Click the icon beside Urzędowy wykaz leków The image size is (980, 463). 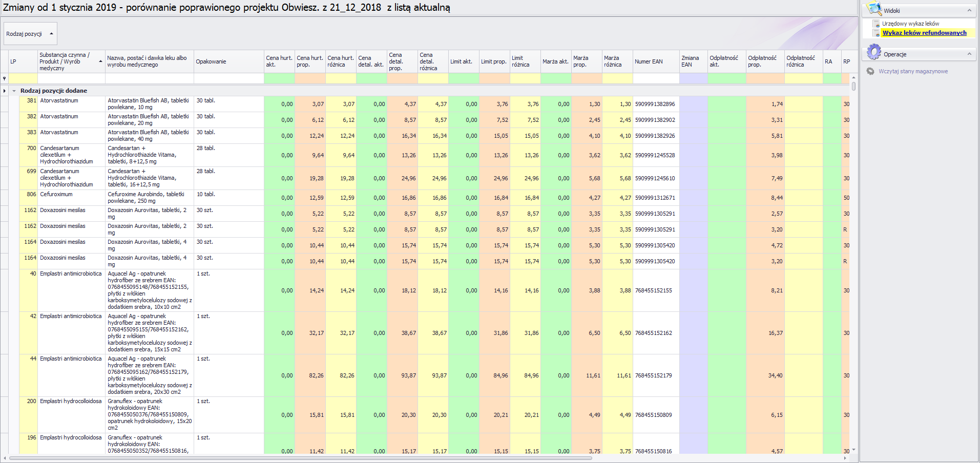coord(877,24)
